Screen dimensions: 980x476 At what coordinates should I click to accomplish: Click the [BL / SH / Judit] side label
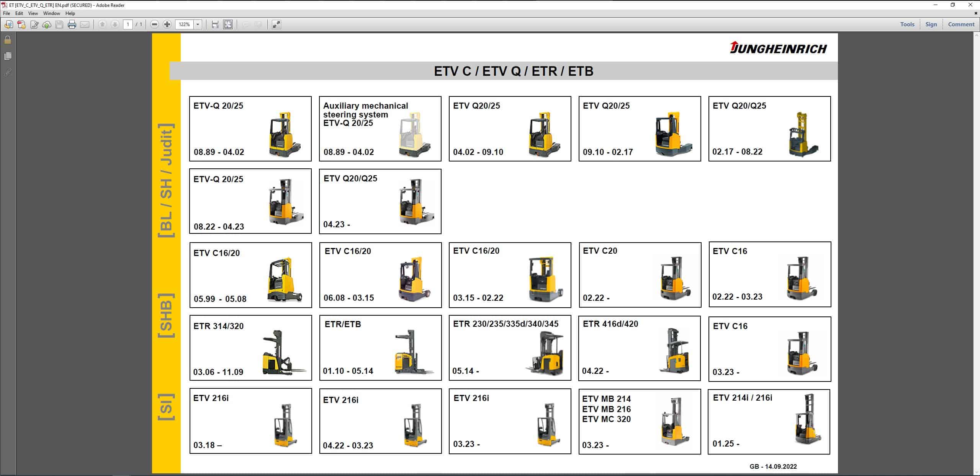[166, 180]
